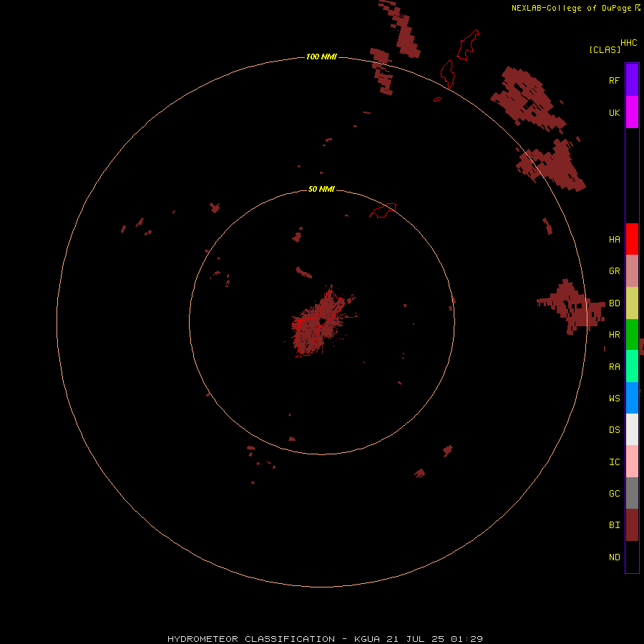Click the BI legend label

pos(614,525)
